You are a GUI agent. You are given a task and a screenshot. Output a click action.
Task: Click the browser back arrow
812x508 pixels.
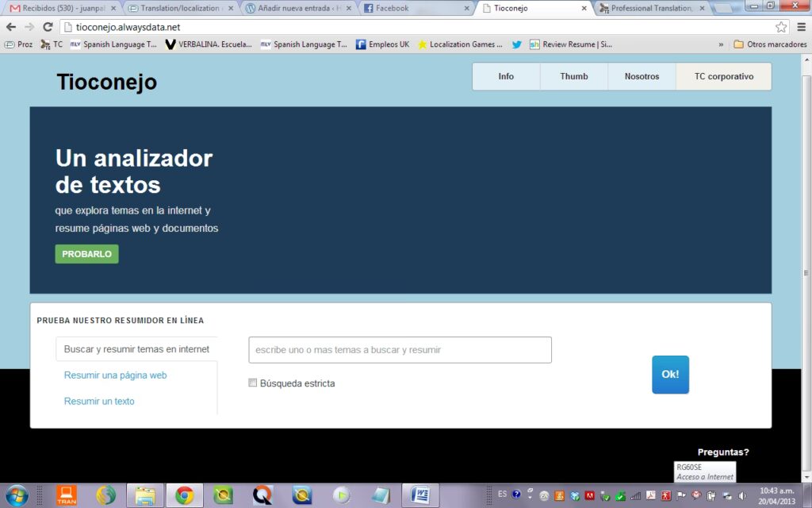click(11, 27)
